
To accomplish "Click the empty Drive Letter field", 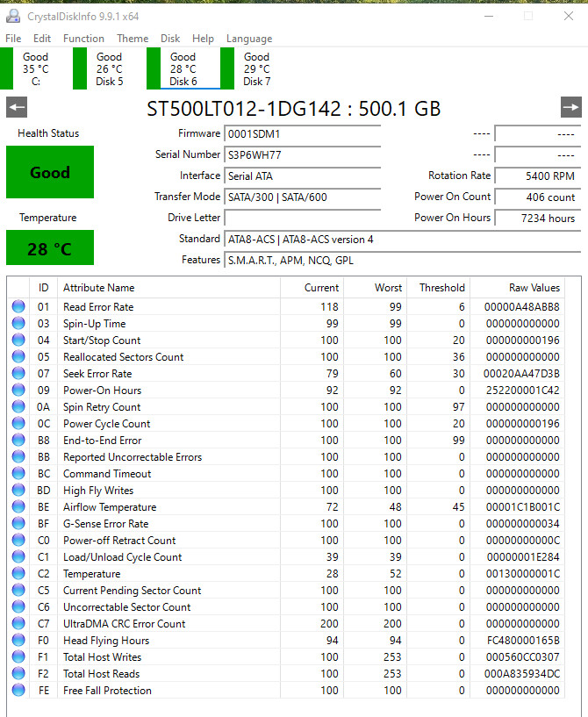I will coord(302,219).
